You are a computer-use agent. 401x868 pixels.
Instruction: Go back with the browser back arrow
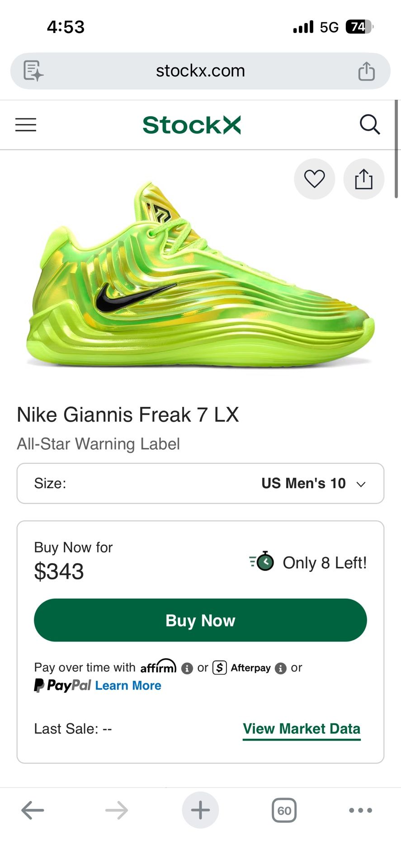click(33, 810)
